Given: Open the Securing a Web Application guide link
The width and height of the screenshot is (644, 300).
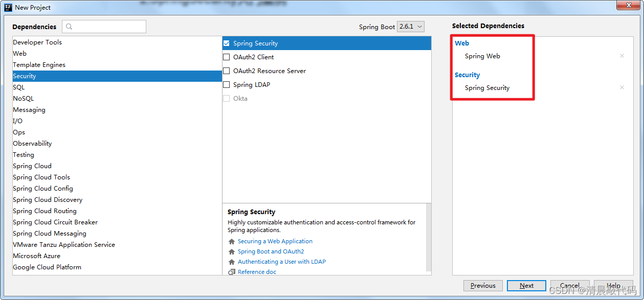Looking at the screenshot, I should 275,241.
